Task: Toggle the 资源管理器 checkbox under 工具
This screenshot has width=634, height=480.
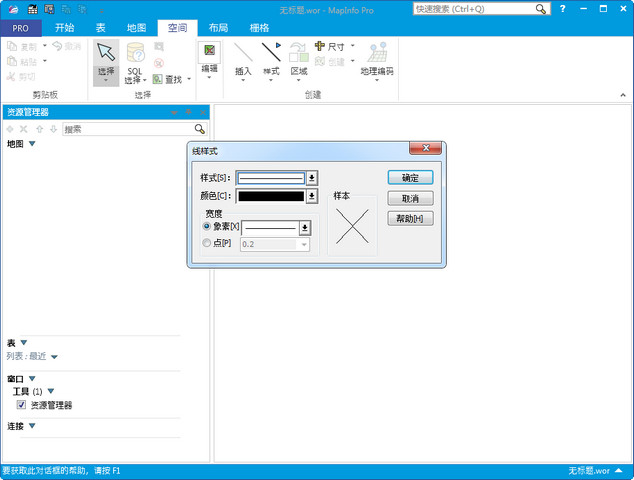Action: 21,405
